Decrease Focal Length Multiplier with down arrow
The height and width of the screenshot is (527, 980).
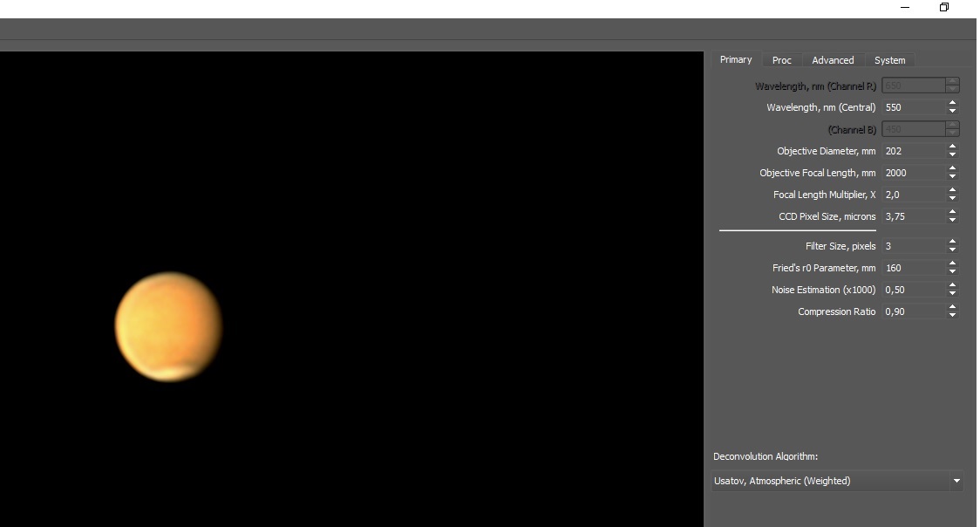click(952, 199)
